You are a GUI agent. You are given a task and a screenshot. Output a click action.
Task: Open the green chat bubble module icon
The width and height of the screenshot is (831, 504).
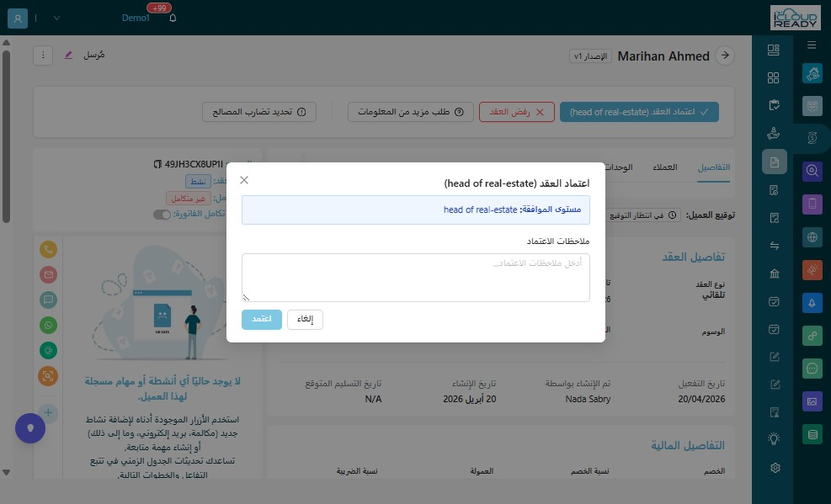click(812, 369)
